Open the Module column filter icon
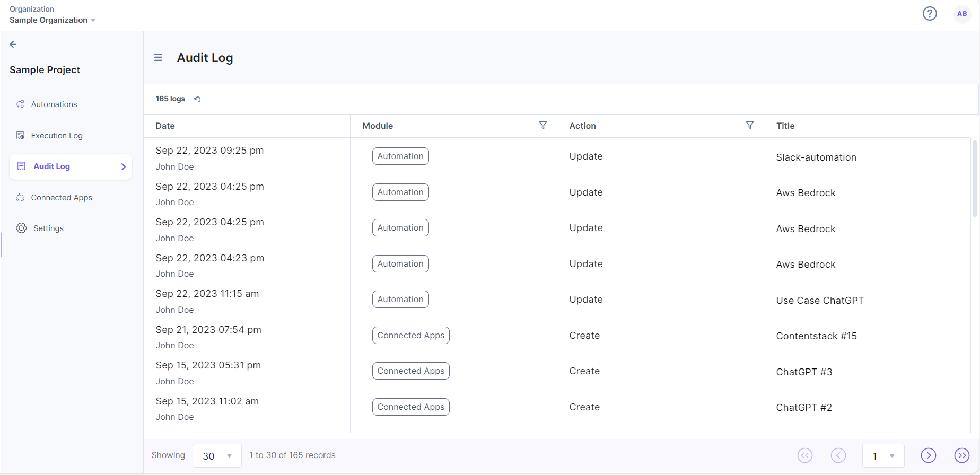Viewport: 980px width, 475px height. [543, 125]
